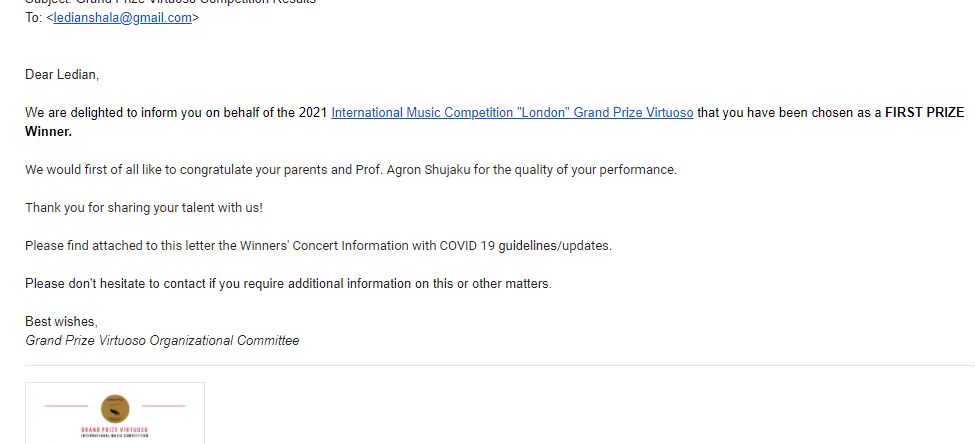The height and width of the screenshot is (444, 975).
Task: Click the red GRAND PRIZE VIRTUOSO logo text
Action: click(x=115, y=430)
